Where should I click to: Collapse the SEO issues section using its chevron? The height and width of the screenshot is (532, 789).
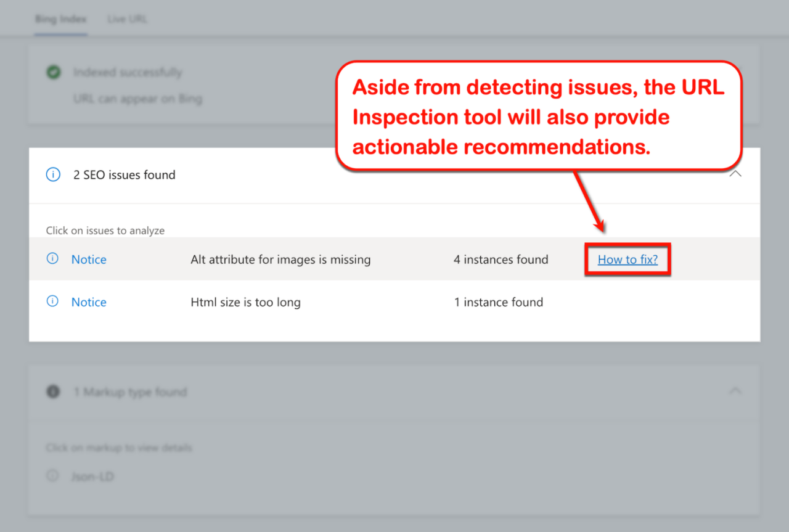point(735,174)
